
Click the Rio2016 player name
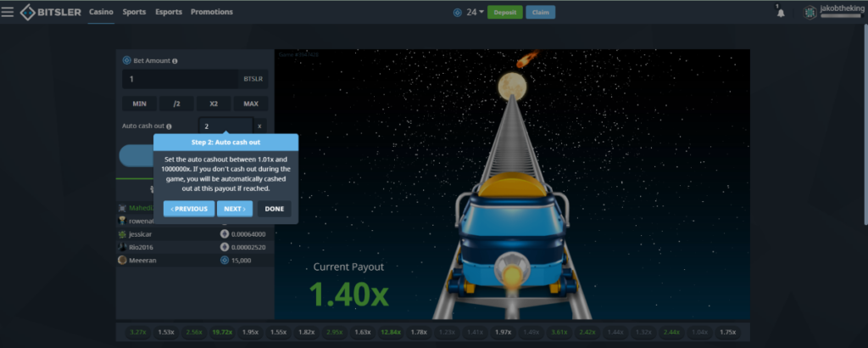point(142,247)
